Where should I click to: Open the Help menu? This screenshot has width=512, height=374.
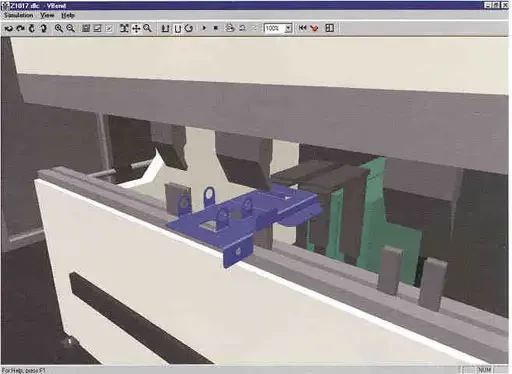tap(68, 15)
